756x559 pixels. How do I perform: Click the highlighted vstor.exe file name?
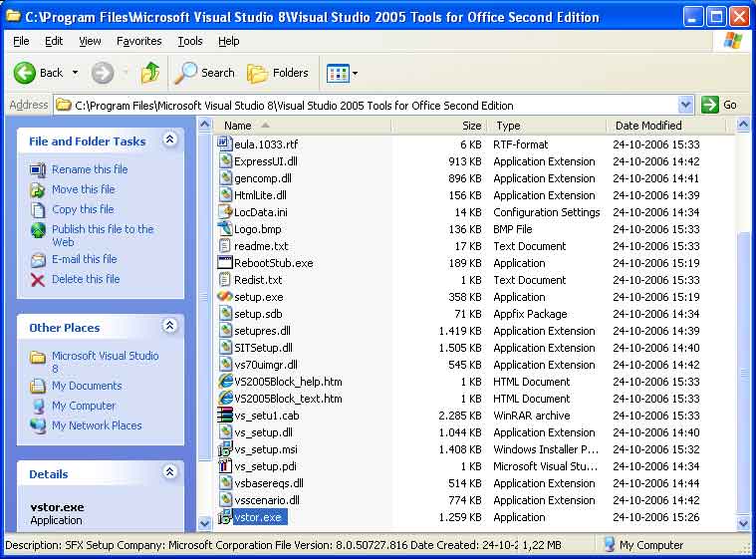click(260, 517)
